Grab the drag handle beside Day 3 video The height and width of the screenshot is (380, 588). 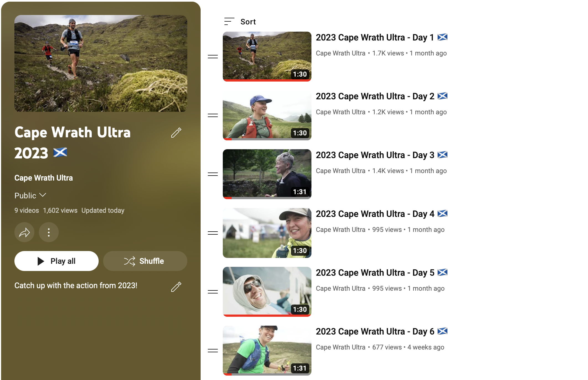pyautogui.click(x=213, y=174)
